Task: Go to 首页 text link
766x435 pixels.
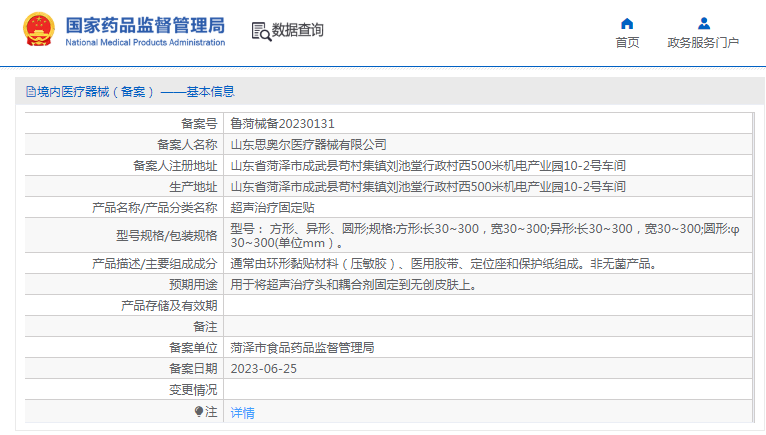Action: pyautogui.click(x=627, y=43)
